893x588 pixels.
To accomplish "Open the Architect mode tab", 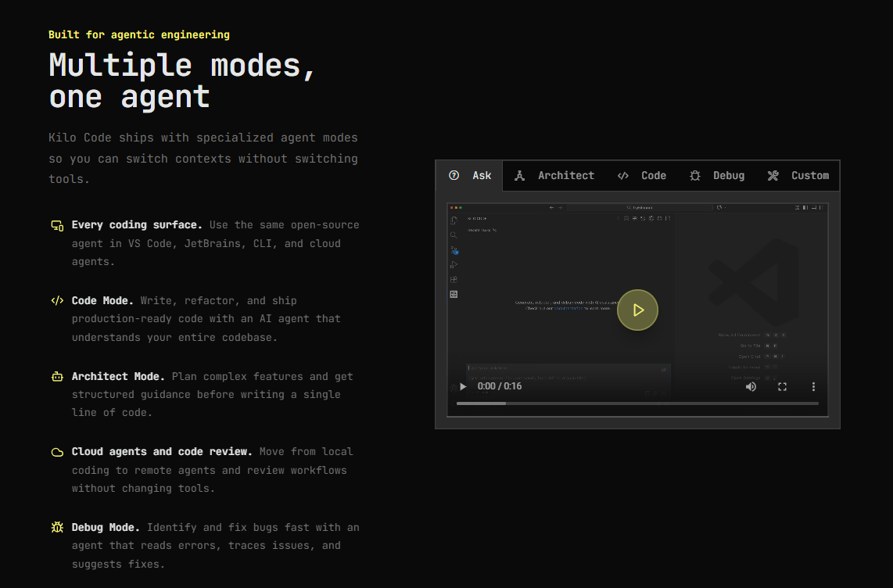I will [554, 175].
